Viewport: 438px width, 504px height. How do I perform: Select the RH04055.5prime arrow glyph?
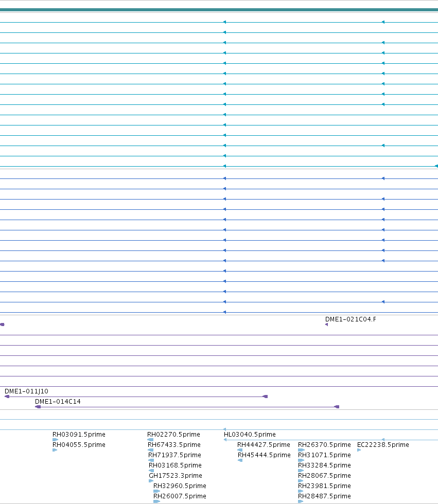[x=55, y=450]
